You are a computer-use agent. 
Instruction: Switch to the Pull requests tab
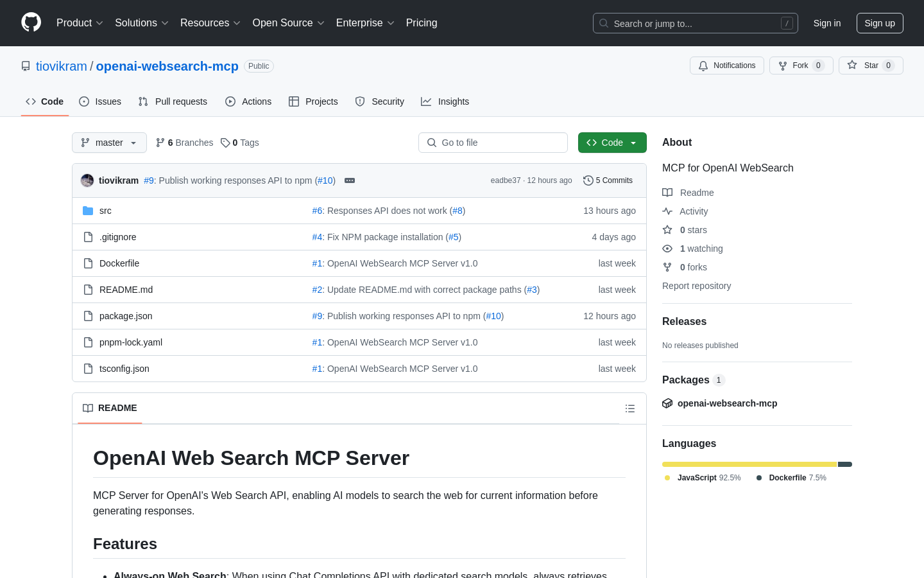pos(173,101)
